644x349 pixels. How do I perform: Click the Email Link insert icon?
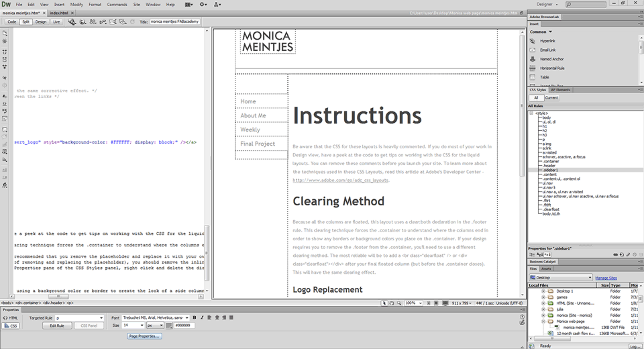click(x=533, y=50)
